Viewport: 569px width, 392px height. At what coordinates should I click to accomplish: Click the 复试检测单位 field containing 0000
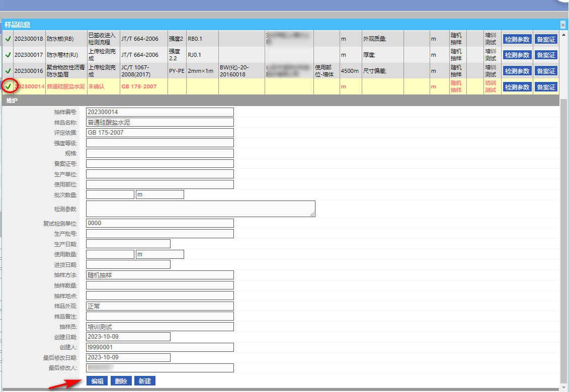point(159,223)
